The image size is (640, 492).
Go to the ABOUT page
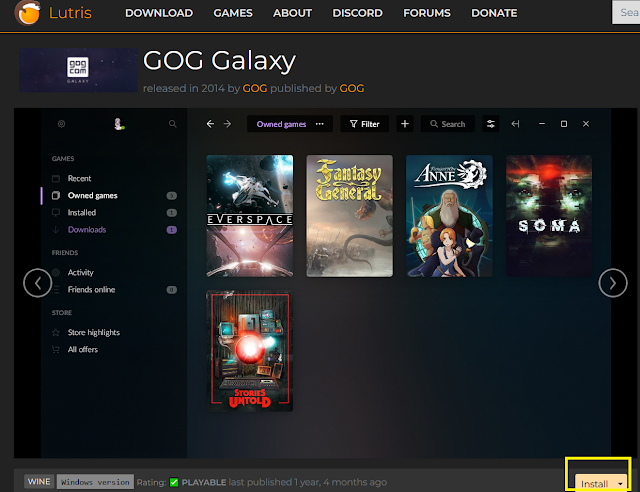coord(292,13)
